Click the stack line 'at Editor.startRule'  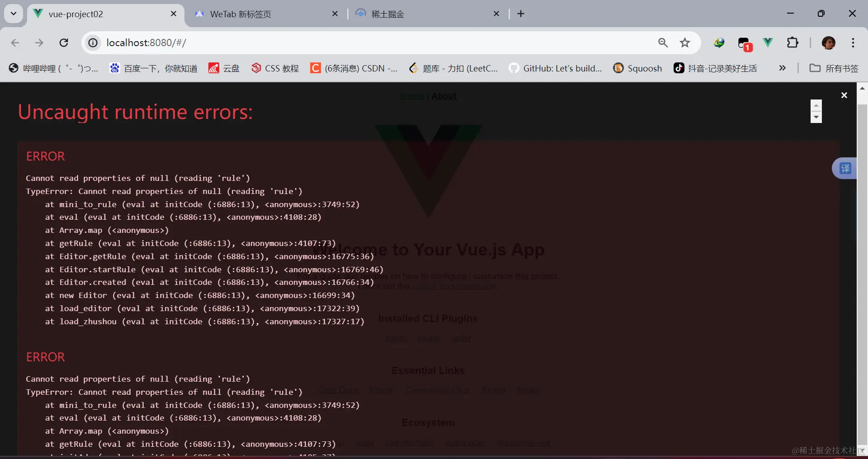click(x=214, y=270)
